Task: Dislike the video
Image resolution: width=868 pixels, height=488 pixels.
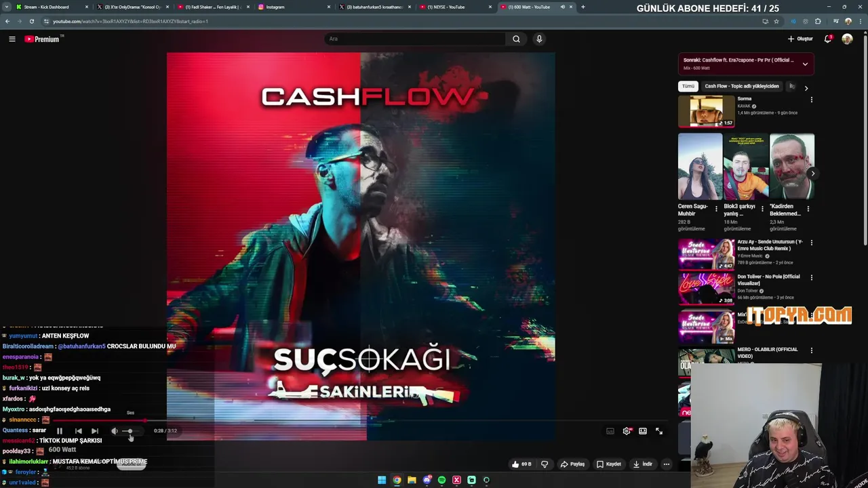Action: (x=545, y=464)
